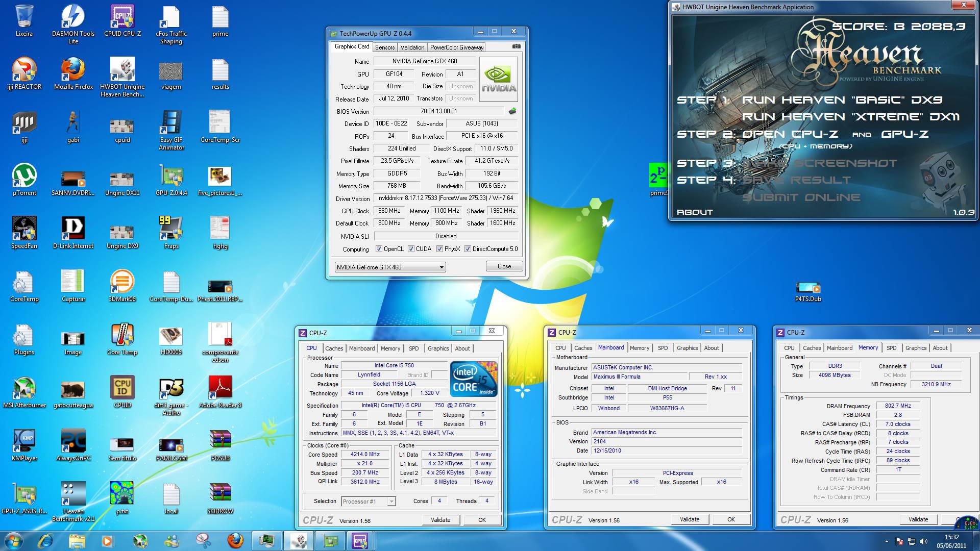This screenshot has height=551, width=980.
Task: Click GPU-Z link in HWBOT step 2
Action: [x=905, y=134]
